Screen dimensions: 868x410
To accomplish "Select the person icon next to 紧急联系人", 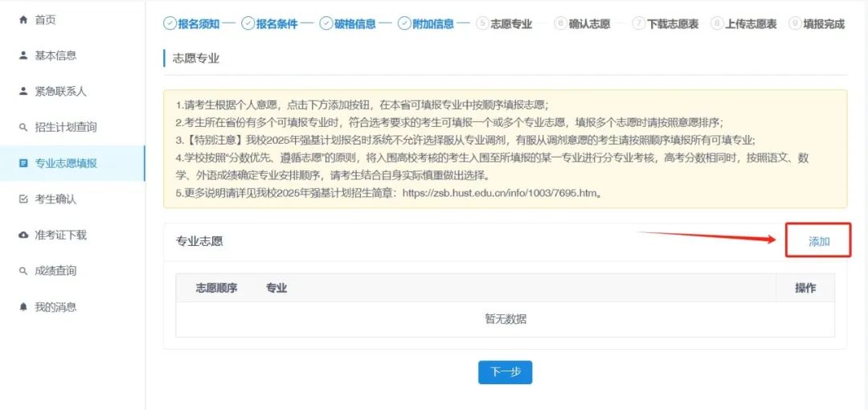I will 23,92.
